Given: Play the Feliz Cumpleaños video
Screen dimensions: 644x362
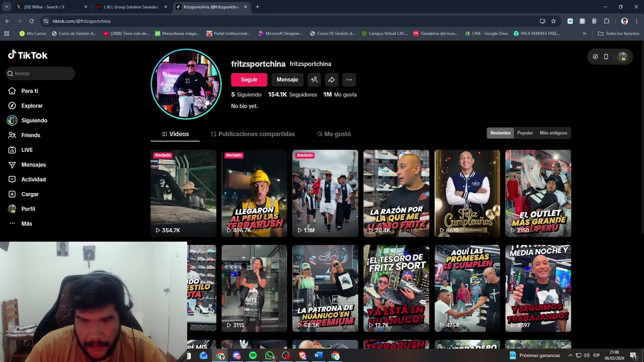Looking at the screenshot, I should coord(467,193).
